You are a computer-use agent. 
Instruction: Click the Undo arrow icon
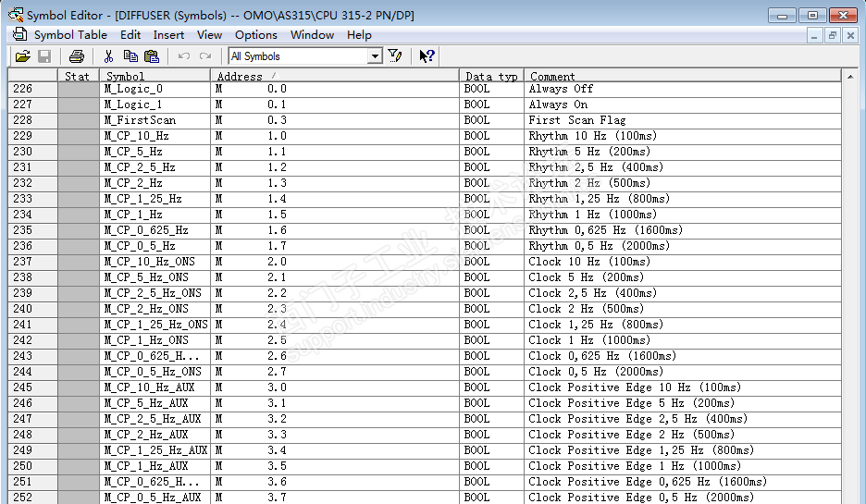(x=184, y=56)
